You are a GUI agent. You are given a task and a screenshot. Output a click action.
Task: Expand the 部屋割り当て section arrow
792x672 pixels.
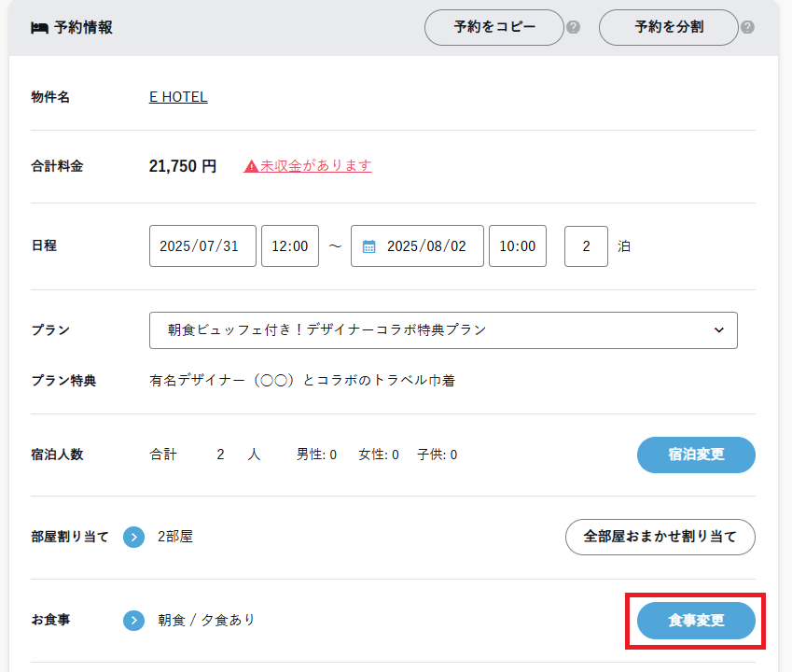pos(133,537)
